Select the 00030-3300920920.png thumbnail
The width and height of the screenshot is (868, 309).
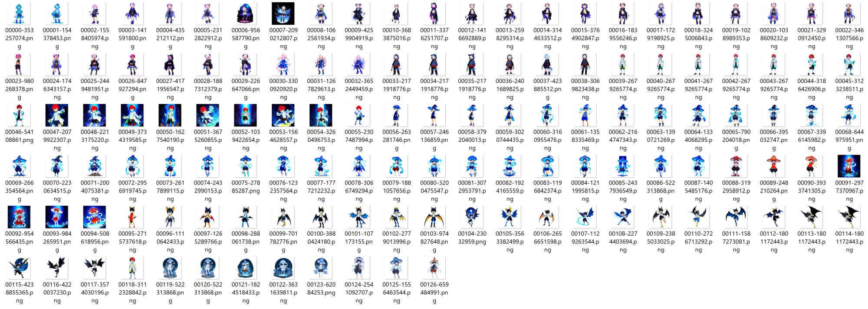[283, 64]
